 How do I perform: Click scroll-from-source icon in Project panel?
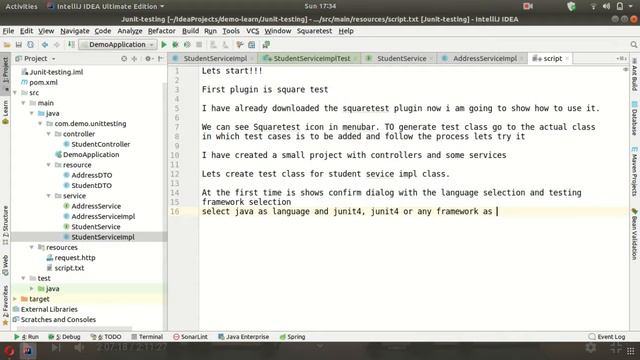(x=124, y=59)
